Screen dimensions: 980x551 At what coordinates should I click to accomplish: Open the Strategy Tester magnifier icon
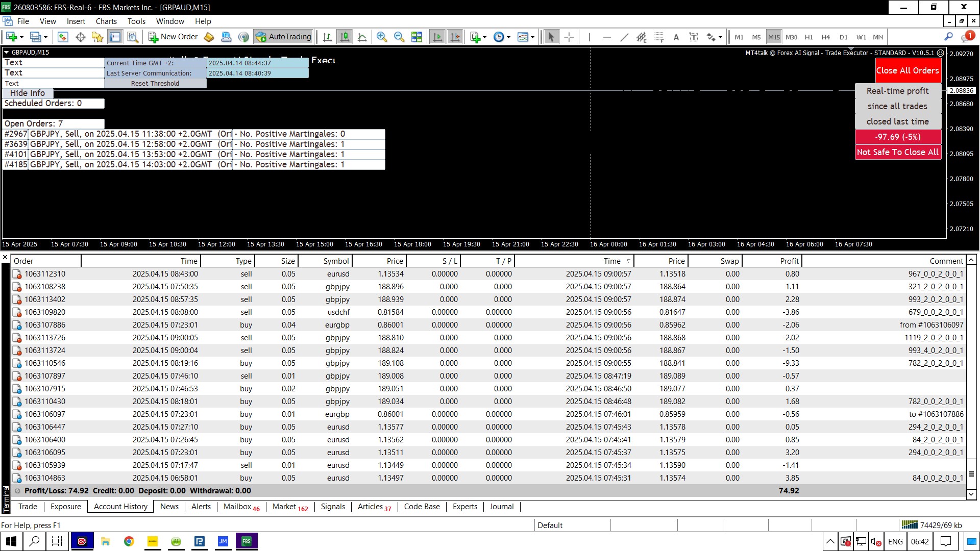point(133,37)
